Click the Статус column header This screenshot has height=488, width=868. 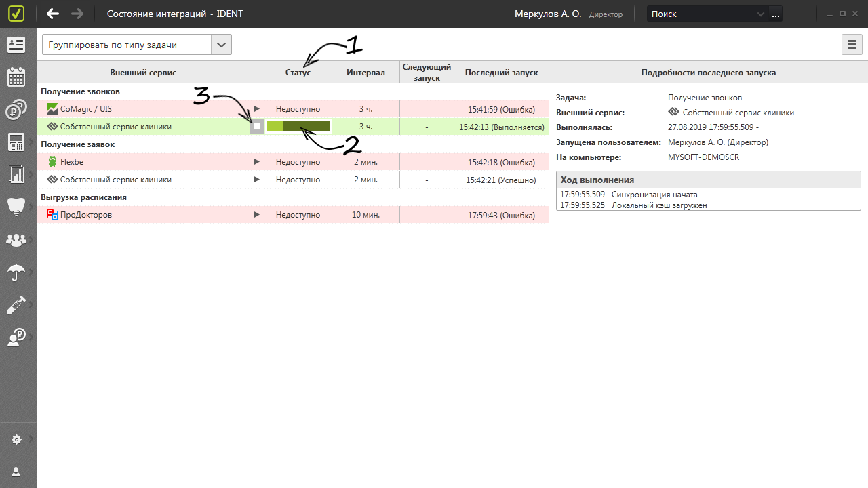tap(298, 72)
